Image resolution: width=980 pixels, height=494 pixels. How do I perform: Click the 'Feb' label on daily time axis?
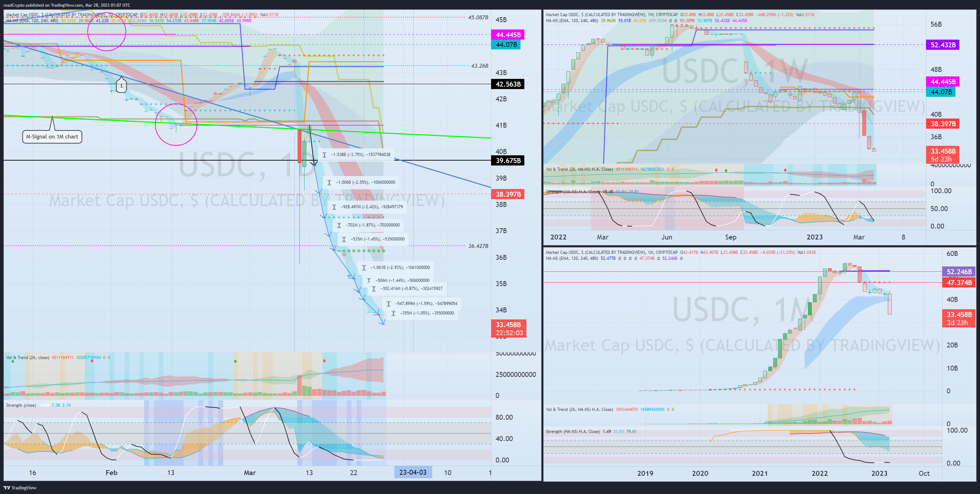tap(111, 472)
